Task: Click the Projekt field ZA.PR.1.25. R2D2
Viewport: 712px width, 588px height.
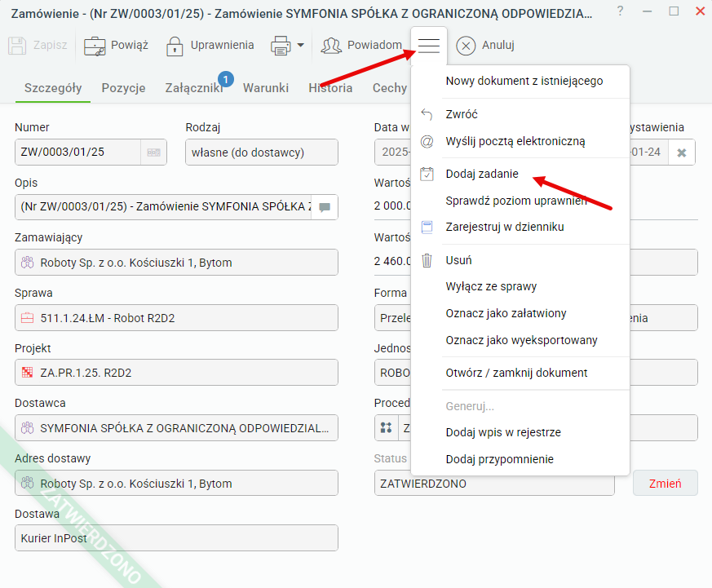Action: tap(176, 373)
